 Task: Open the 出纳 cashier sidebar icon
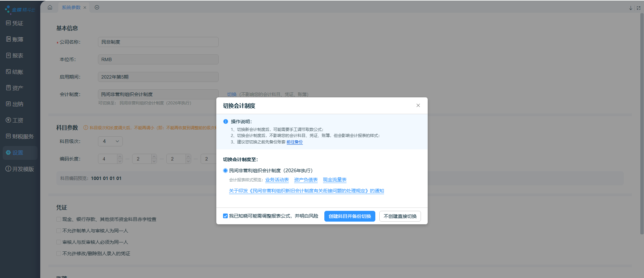(9, 104)
